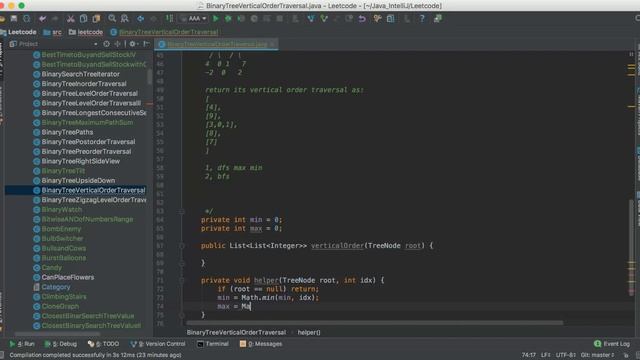Click the rightmost green toolbar icon
Screen dimensions: 640x360
pyautogui.click(x=438, y=19)
